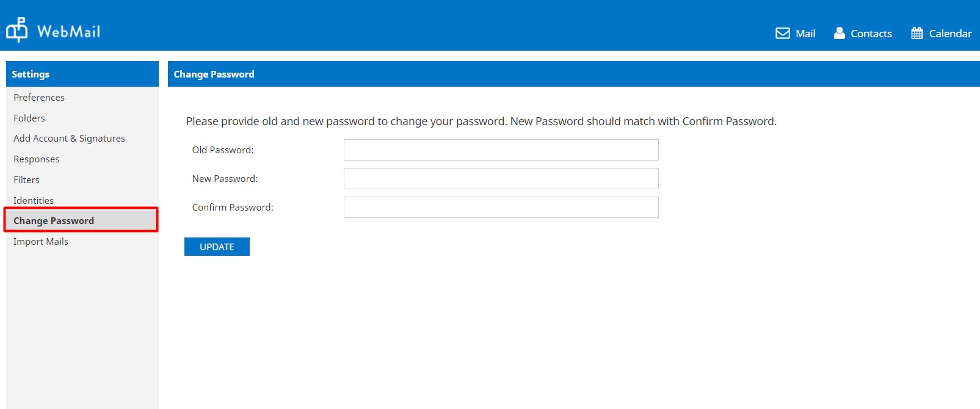Open Folders settings
Viewport: 980px width, 409px height.
click(x=29, y=118)
